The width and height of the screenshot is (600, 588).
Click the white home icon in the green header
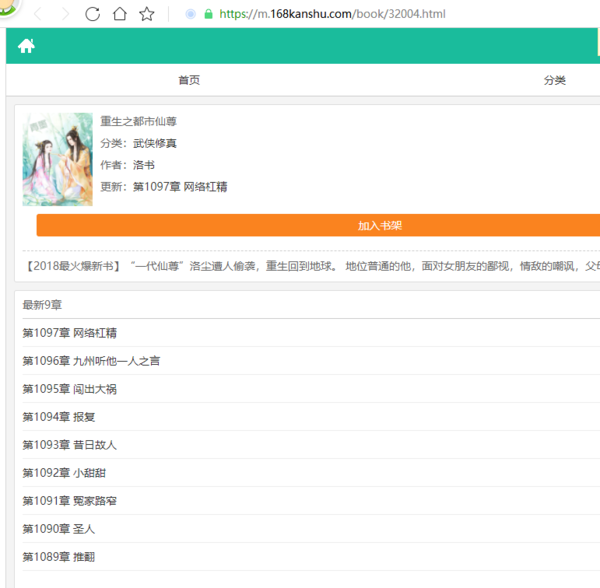coord(26,46)
